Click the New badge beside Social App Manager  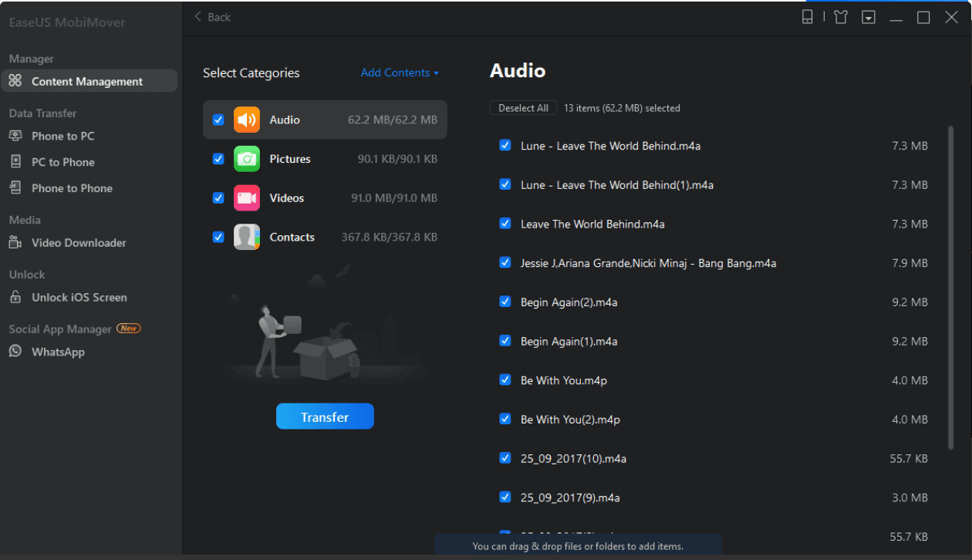pyautogui.click(x=128, y=329)
